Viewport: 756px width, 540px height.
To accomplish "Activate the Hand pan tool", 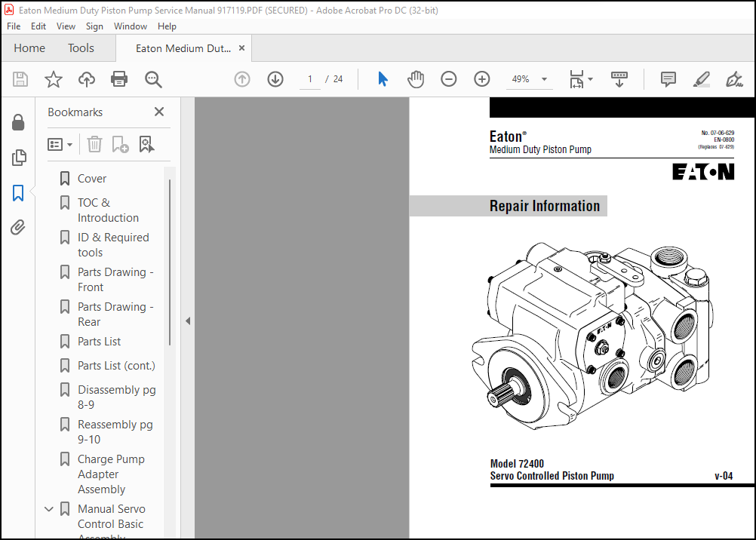I will (x=416, y=79).
